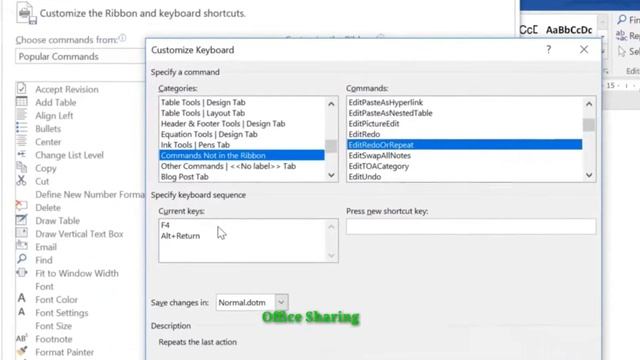The width and height of the screenshot is (640, 360).
Task: Click the Find magnifier icon in command list
Action: coord(22,259)
